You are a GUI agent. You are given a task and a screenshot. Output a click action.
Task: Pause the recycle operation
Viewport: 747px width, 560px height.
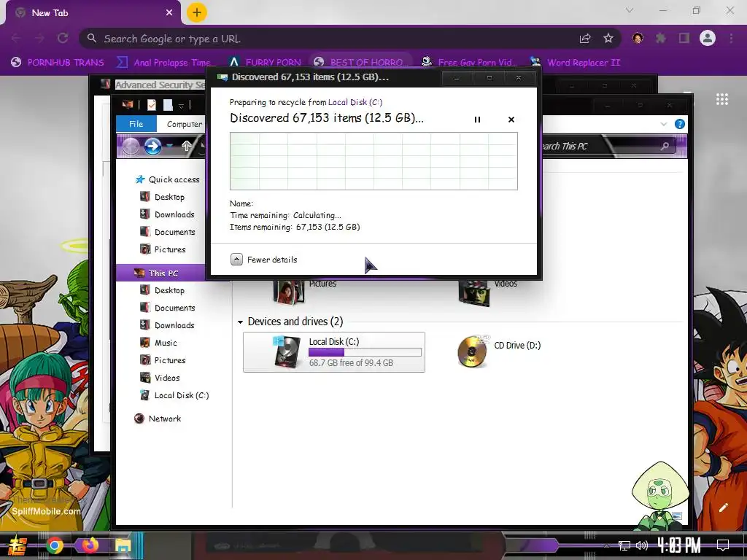pyautogui.click(x=477, y=120)
